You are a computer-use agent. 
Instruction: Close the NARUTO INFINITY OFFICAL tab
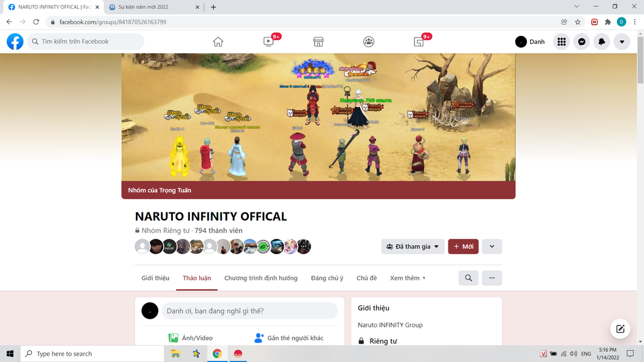tap(97, 7)
